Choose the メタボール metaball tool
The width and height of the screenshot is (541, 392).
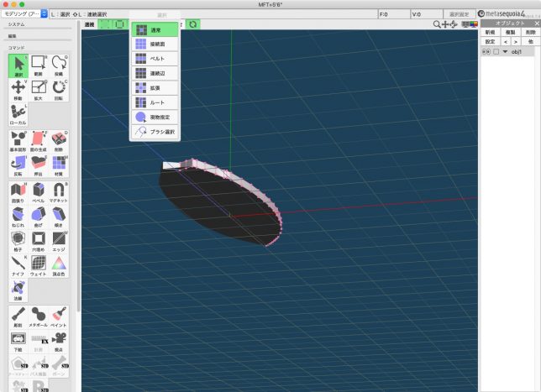(39, 316)
